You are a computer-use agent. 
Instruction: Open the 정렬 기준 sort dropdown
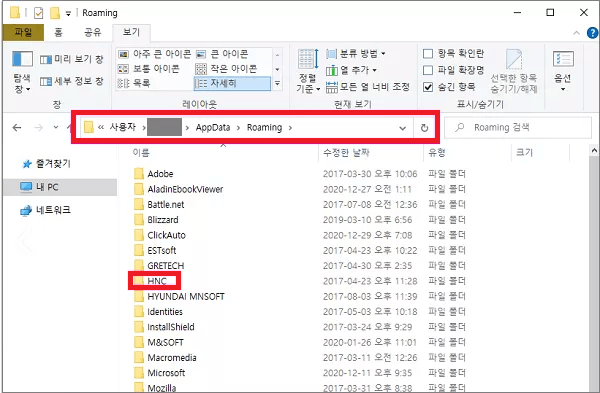tap(308, 72)
